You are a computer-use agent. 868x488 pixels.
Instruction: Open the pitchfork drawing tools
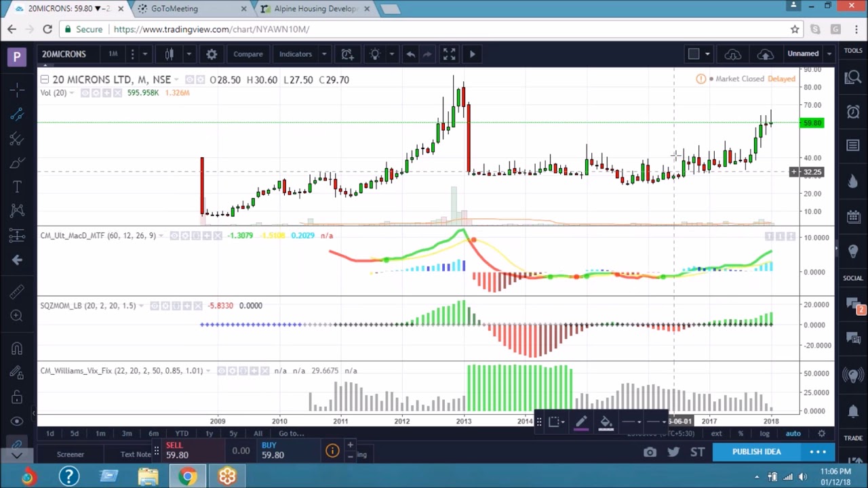(x=17, y=138)
